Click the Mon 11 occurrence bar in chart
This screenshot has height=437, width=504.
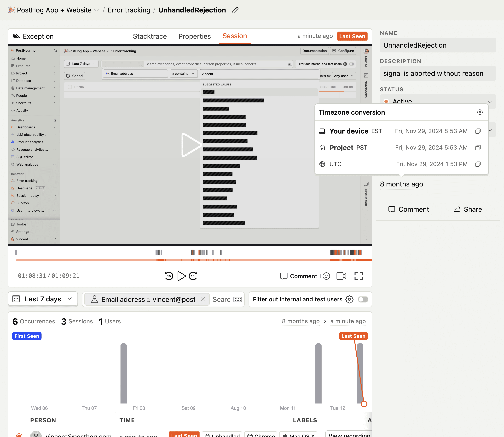pos(318,373)
